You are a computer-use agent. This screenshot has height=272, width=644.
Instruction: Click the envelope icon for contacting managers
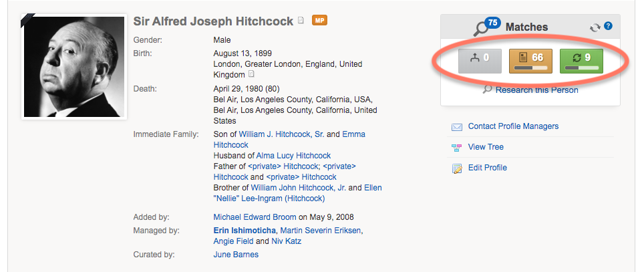click(x=457, y=126)
